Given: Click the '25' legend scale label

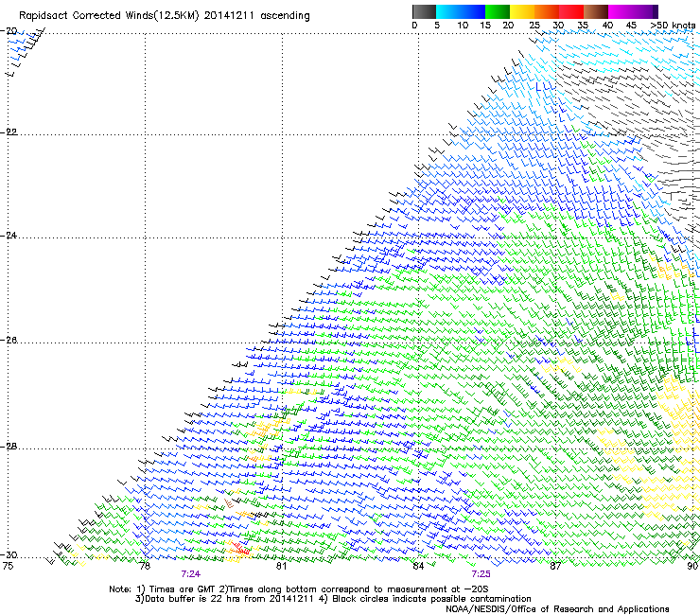Looking at the screenshot, I should coord(534,26).
